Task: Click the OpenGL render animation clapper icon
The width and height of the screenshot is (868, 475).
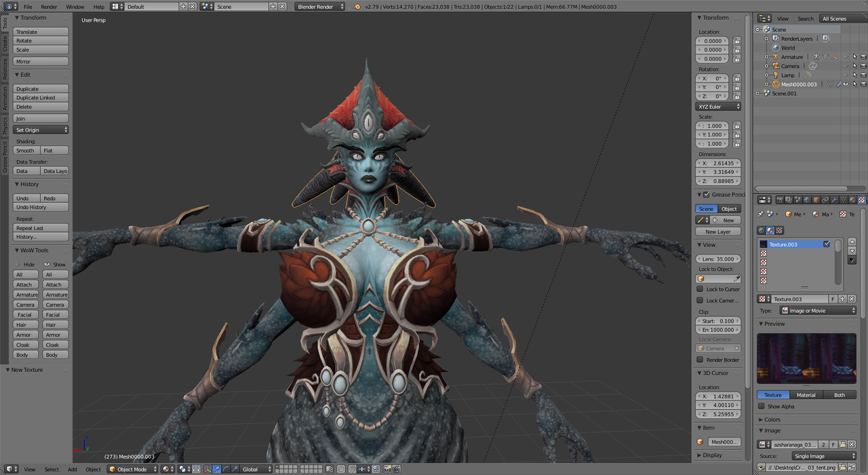Action: [x=396, y=469]
